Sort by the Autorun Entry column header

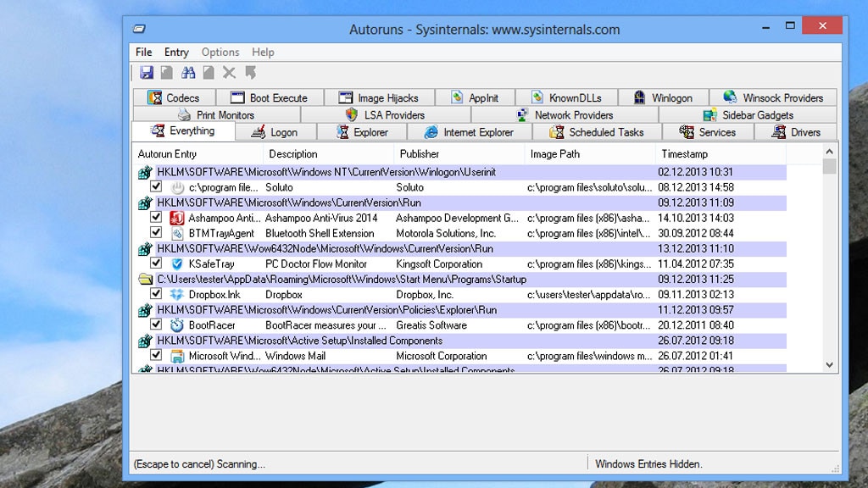(198, 154)
